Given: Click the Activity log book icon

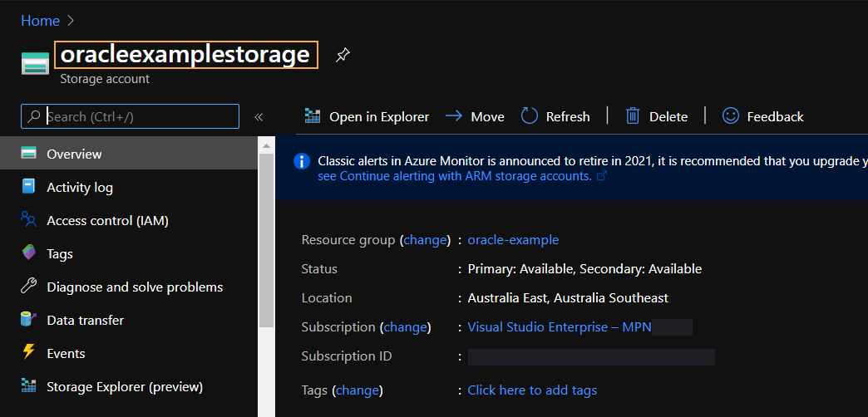Looking at the screenshot, I should pos(29,186).
